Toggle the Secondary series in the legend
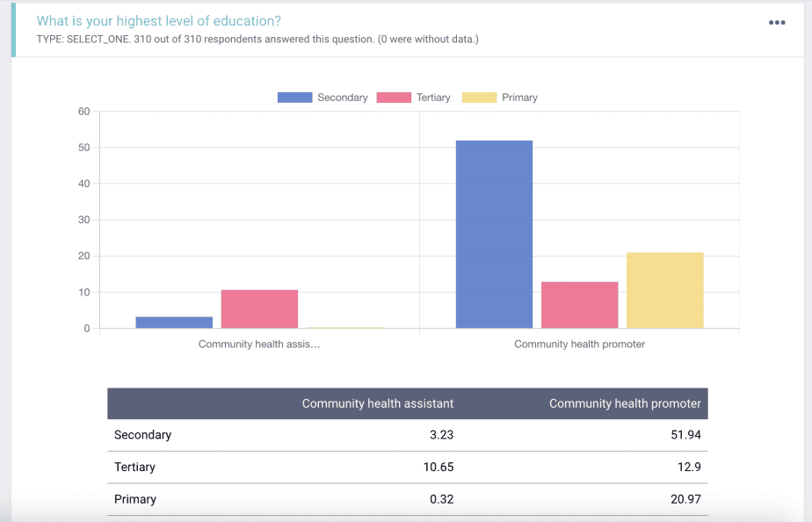Image resolution: width=812 pixels, height=522 pixels. tap(323, 98)
